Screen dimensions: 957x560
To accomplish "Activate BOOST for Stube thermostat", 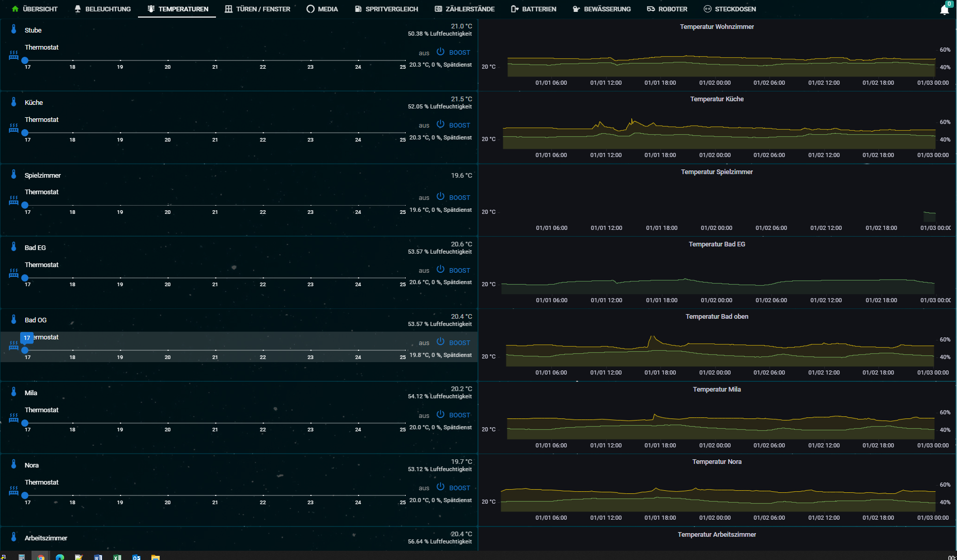I will (x=459, y=53).
